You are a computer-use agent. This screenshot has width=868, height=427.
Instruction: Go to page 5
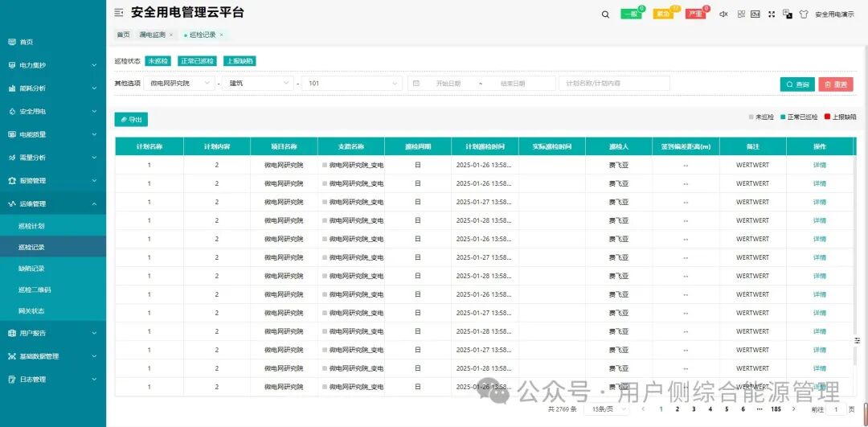click(727, 409)
